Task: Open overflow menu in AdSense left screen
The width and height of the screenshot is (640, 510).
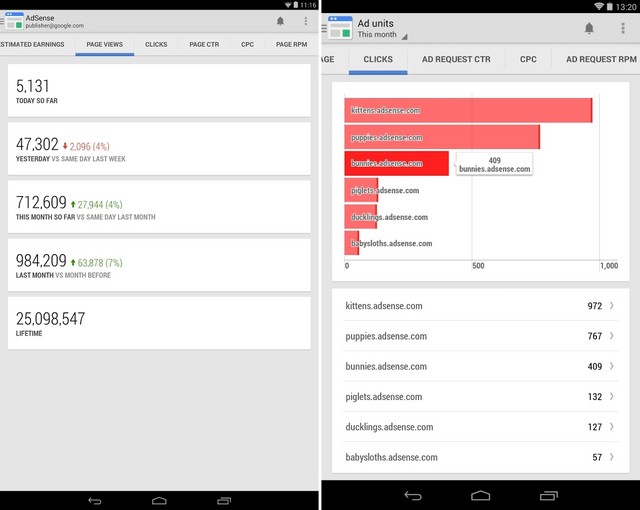Action: point(306,21)
